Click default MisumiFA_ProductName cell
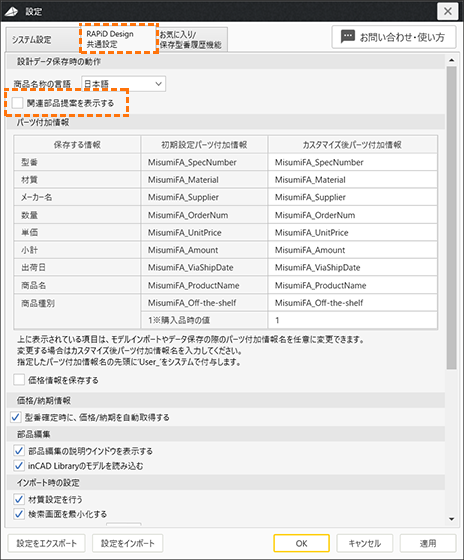464x560 pixels. click(x=204, y=285)
